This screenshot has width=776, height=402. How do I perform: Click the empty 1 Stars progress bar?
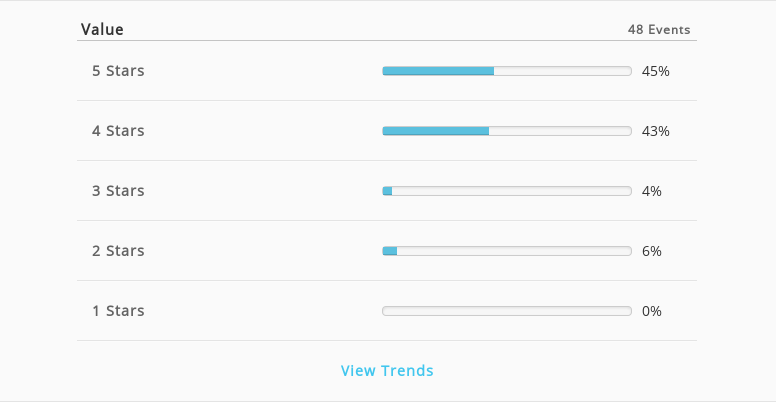(x=507, y=311)
